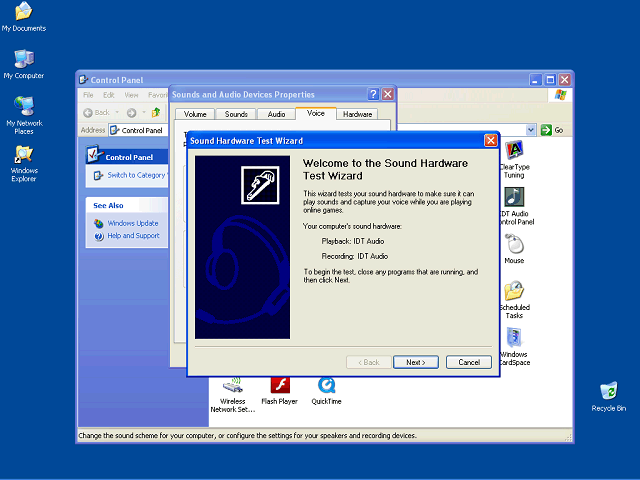This screenshot has width=640, height=480.
Task: Open Flash Player control panel icon
Action: pyautogui.click(x=280, y=391)
